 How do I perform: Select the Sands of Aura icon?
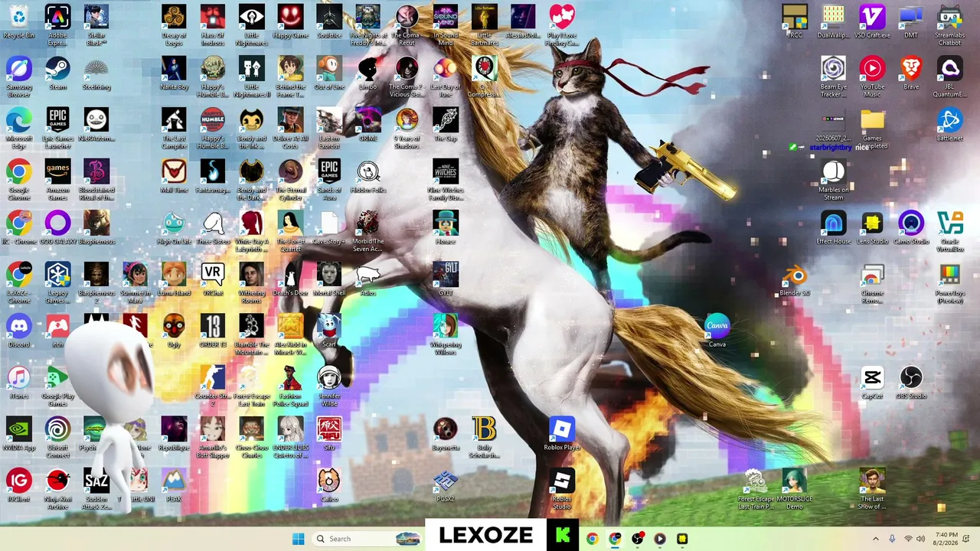point(329,180)
